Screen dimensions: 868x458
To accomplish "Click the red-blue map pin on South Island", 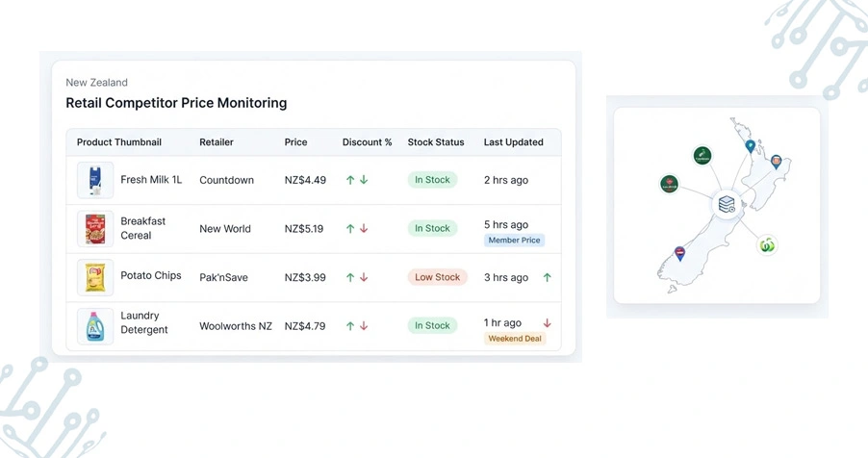I will (679, 254).
